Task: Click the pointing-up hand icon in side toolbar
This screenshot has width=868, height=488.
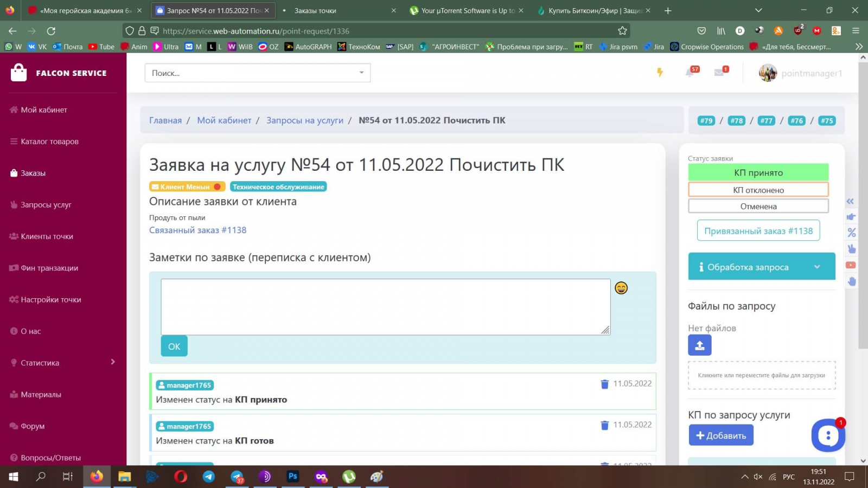Action: [852, 249]
